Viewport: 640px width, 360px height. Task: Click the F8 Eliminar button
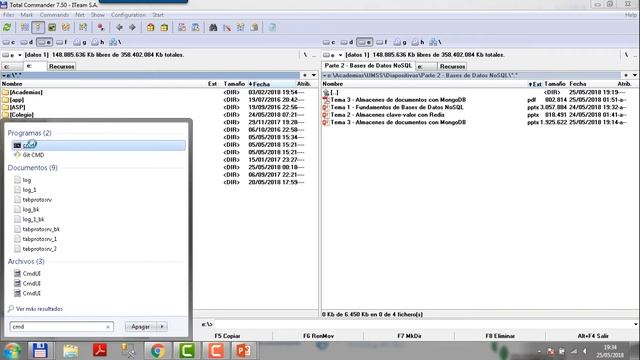coord(500,336)
